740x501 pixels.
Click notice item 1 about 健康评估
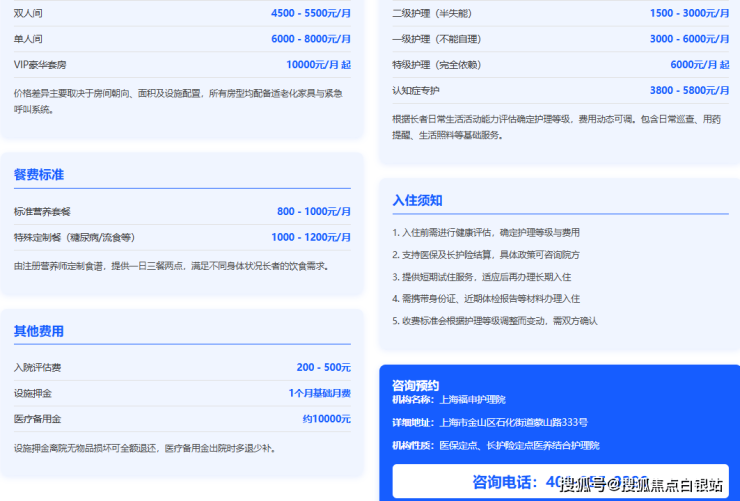[x=486, y=233]
